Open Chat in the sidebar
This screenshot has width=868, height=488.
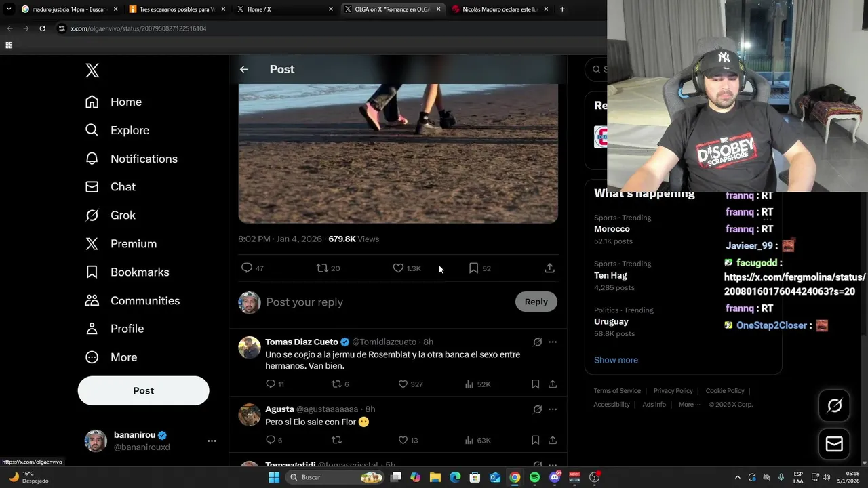(x=110, y=186)
